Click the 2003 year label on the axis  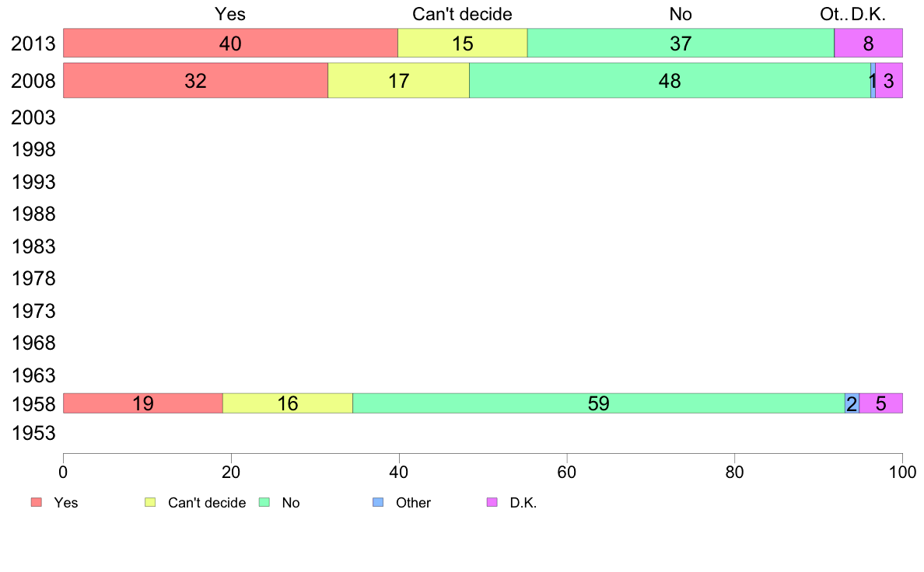tap(33, 118)
